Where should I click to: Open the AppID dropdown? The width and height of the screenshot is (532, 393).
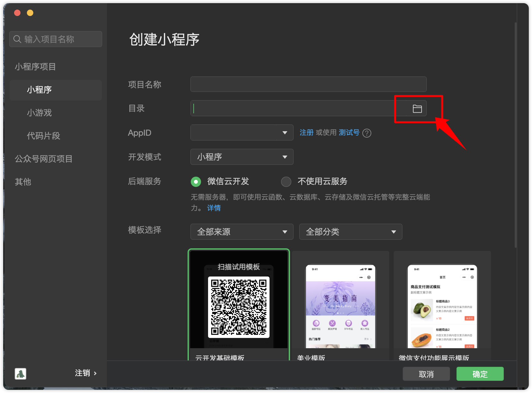pyautogui.click(x=242, y=132)
